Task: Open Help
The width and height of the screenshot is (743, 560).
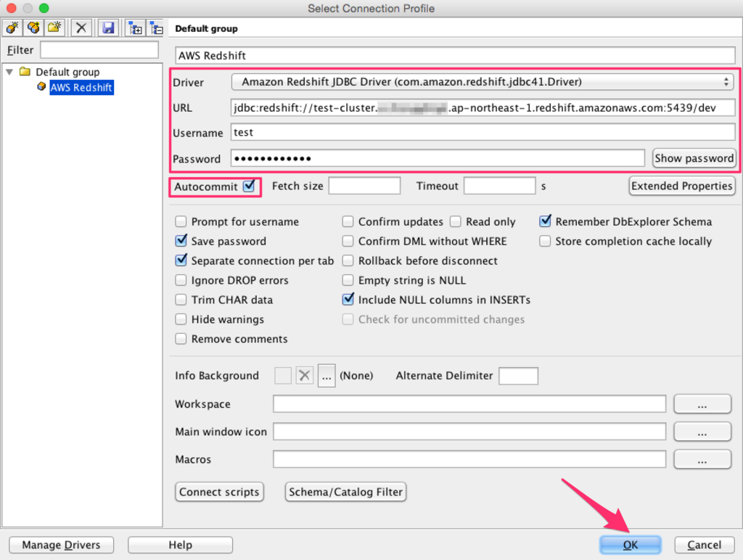Action: pyautogui.click(x=180, y=545)
